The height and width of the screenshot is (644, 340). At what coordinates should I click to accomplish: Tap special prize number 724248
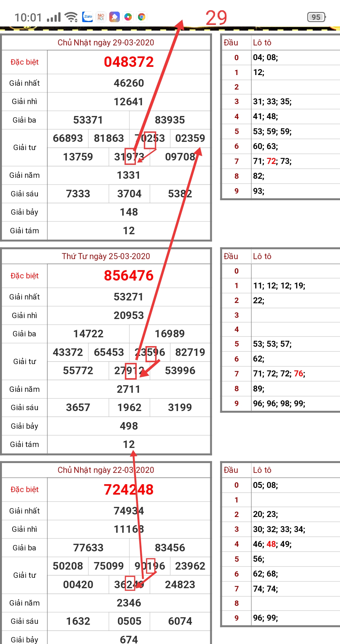tap(129, 490)
